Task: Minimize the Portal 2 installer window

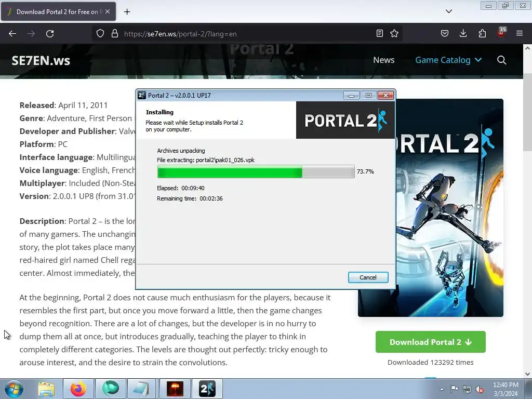Action: point(352,96)
